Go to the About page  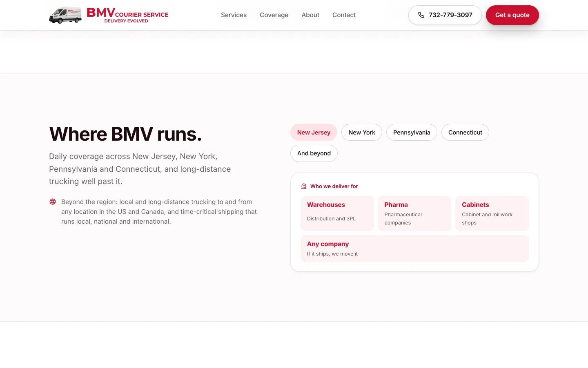[310, 15]
